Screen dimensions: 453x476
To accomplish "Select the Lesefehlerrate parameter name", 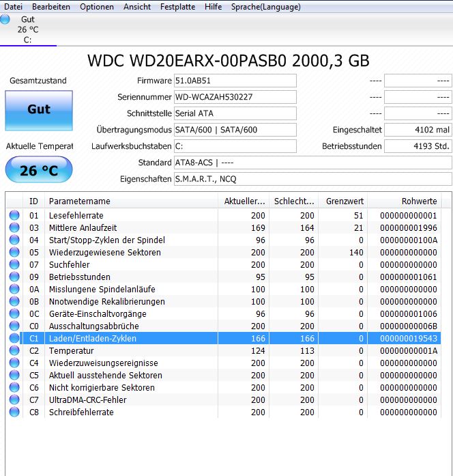I will tap(76, 216).
